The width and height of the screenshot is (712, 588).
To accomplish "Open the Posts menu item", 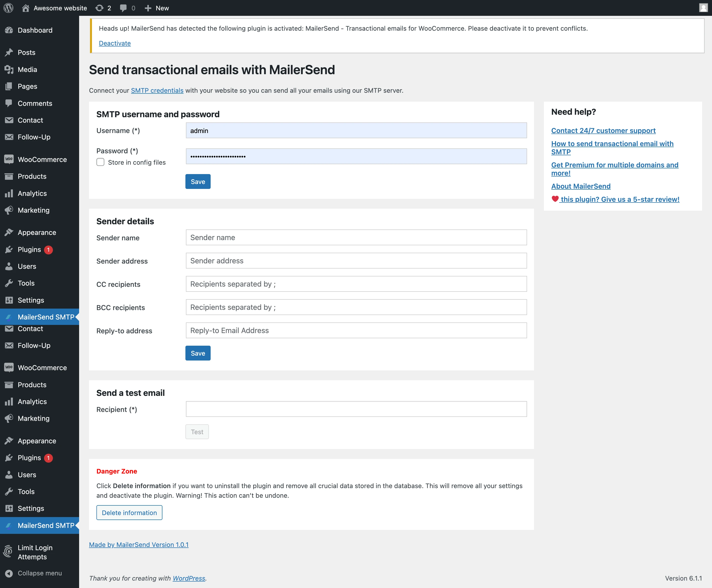I will coord(26,52).
